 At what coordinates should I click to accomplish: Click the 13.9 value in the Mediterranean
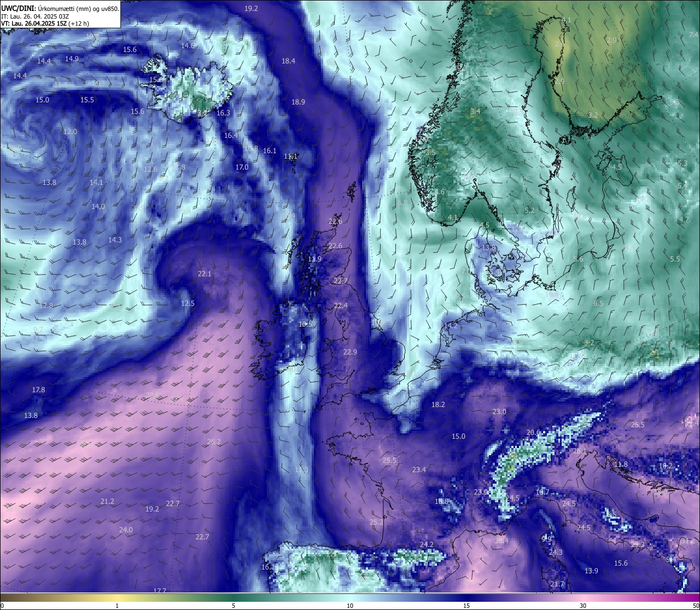[591, 571]
